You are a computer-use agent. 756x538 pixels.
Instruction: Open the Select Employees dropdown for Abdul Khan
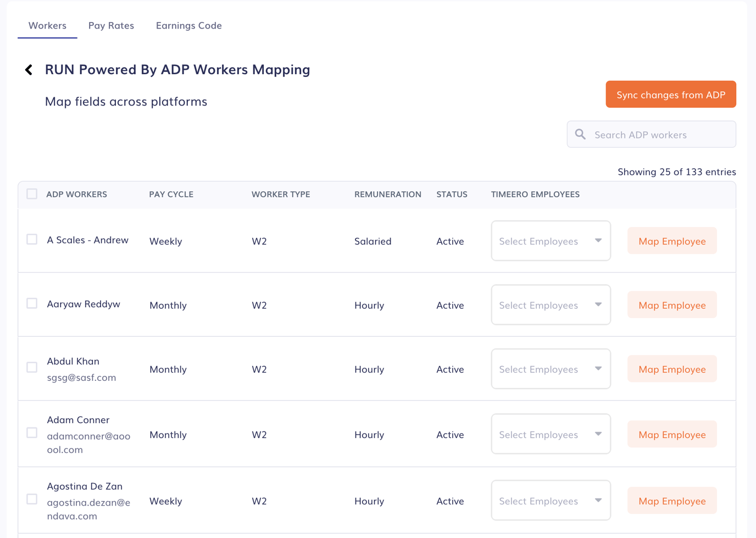tap(551, 369)
